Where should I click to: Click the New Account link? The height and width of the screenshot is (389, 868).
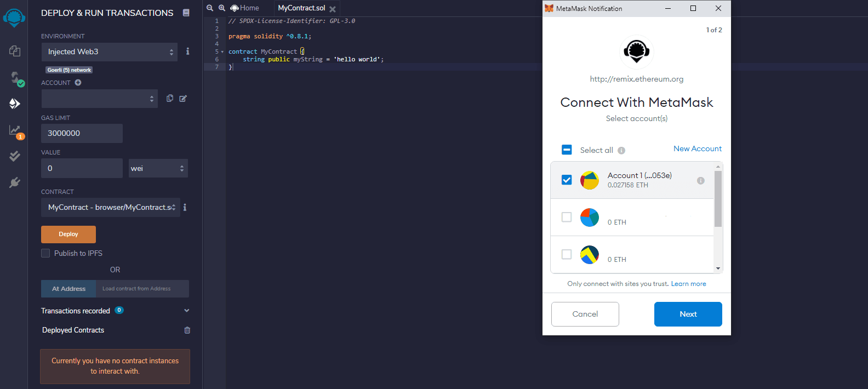coord(698,148)
